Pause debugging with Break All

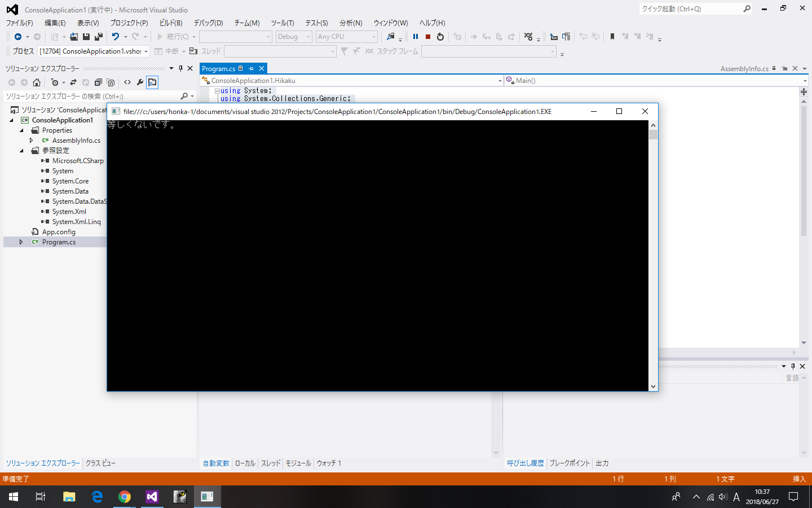point(416,37)
